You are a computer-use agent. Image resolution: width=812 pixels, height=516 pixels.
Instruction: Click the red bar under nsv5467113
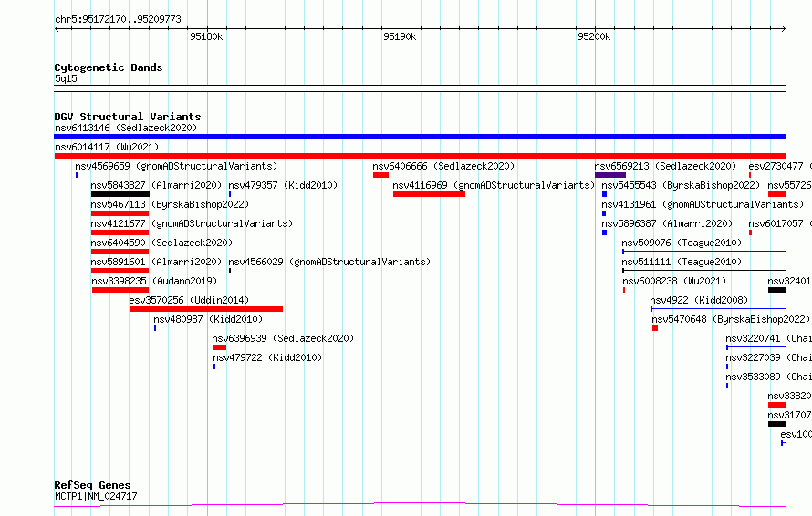[x=120, y=213]
